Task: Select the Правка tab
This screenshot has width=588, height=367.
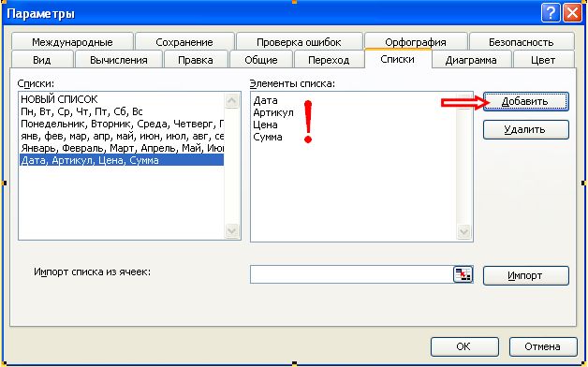Action: point(196,60)
